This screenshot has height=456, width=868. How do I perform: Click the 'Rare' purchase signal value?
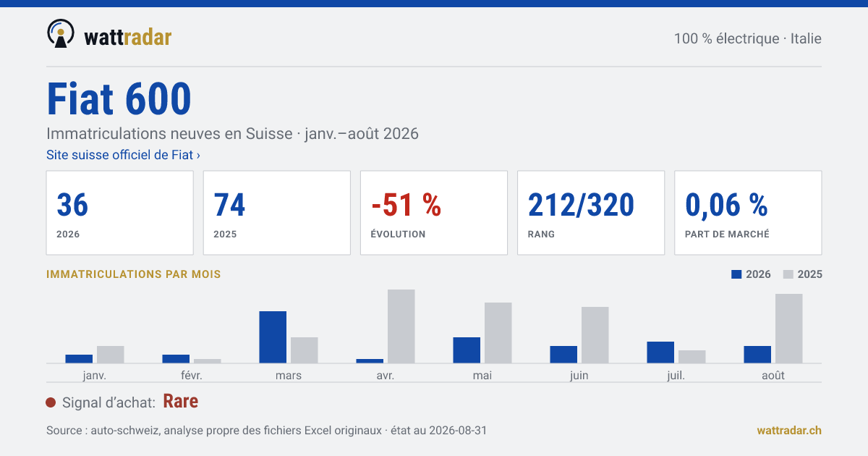coord(181,402)
